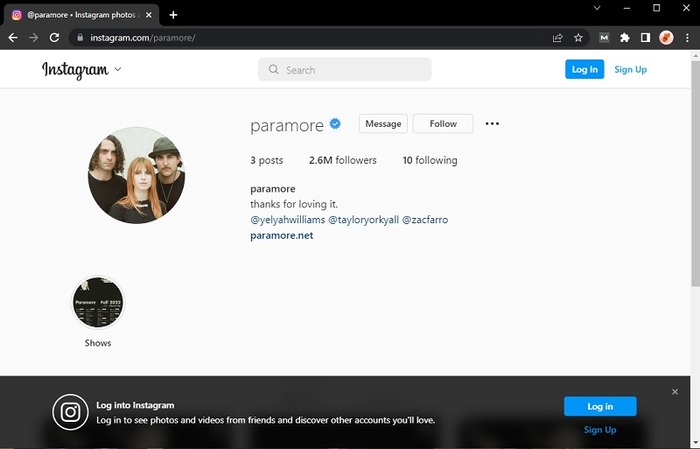Open the Extensions puzzle piece menu
700x449 pixels.
625,38
